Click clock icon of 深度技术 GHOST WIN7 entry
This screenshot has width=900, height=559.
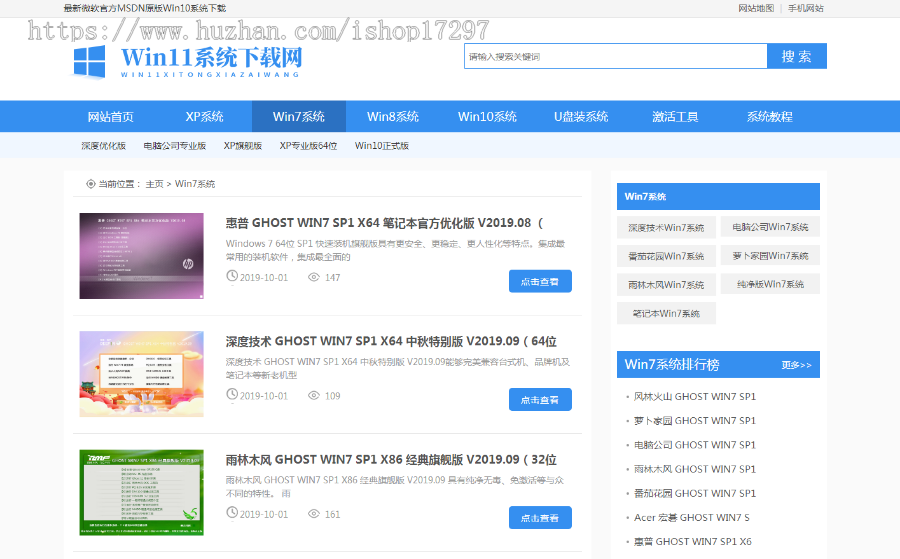tap(232, 394)
